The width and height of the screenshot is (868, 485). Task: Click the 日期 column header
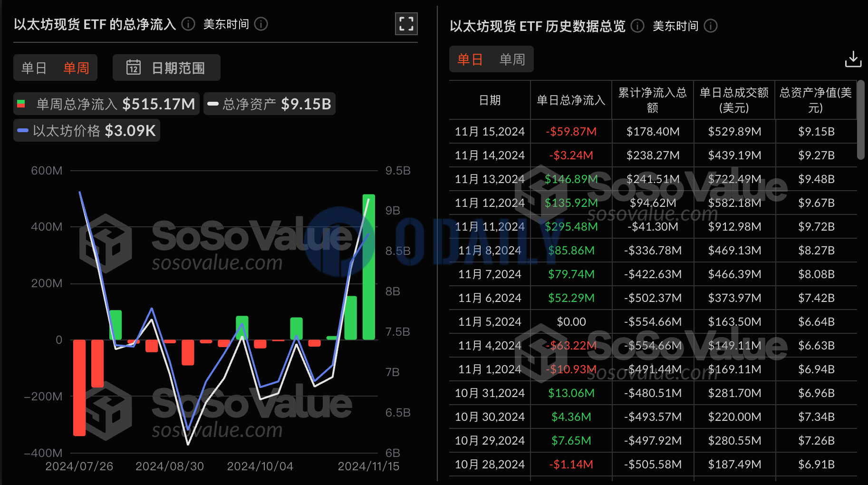[490, 100]
